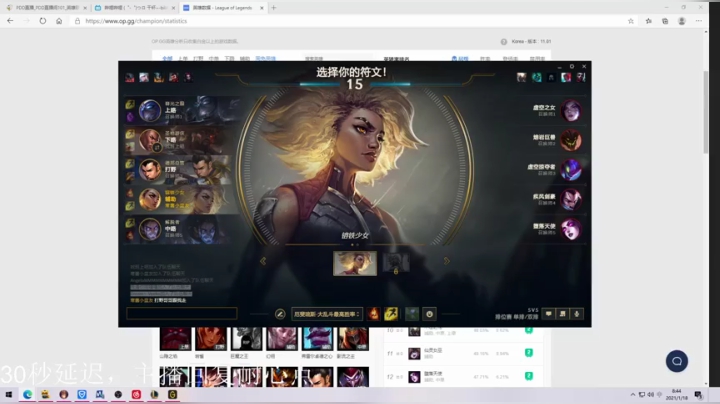Click enemy 虚空掠夺者 champion portrait
The width and height of the screenshot is (720, 404).
point(571,169)
